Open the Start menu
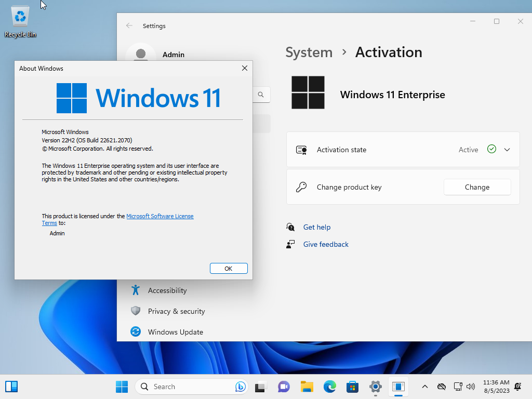Screen dimensions: 532x399 click(x=122, y=387)
